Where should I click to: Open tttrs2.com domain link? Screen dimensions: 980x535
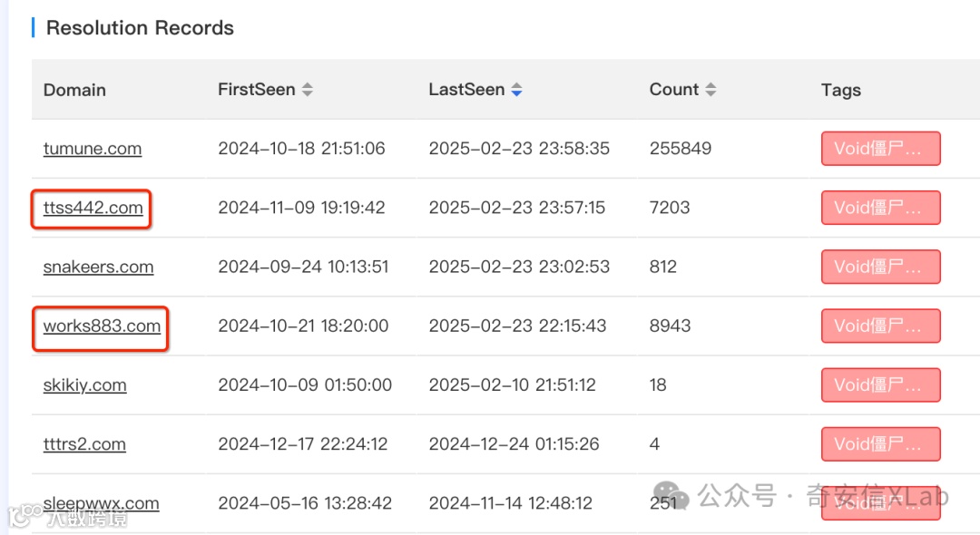tap(84, 443)
